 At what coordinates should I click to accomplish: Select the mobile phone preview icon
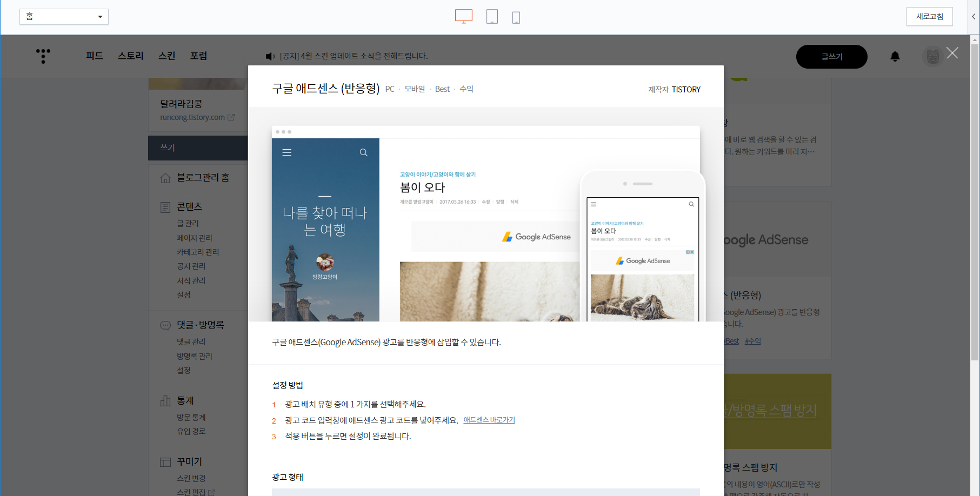click(x=516, y=17)
